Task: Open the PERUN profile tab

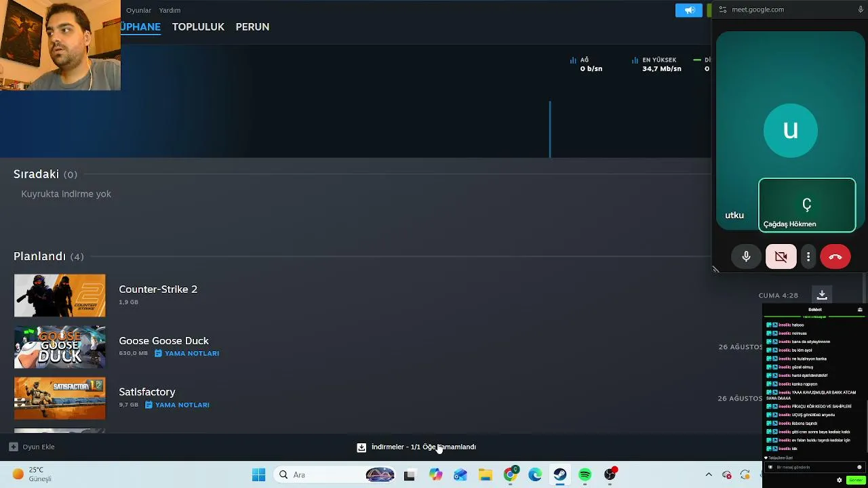Action: coord(252,26)
